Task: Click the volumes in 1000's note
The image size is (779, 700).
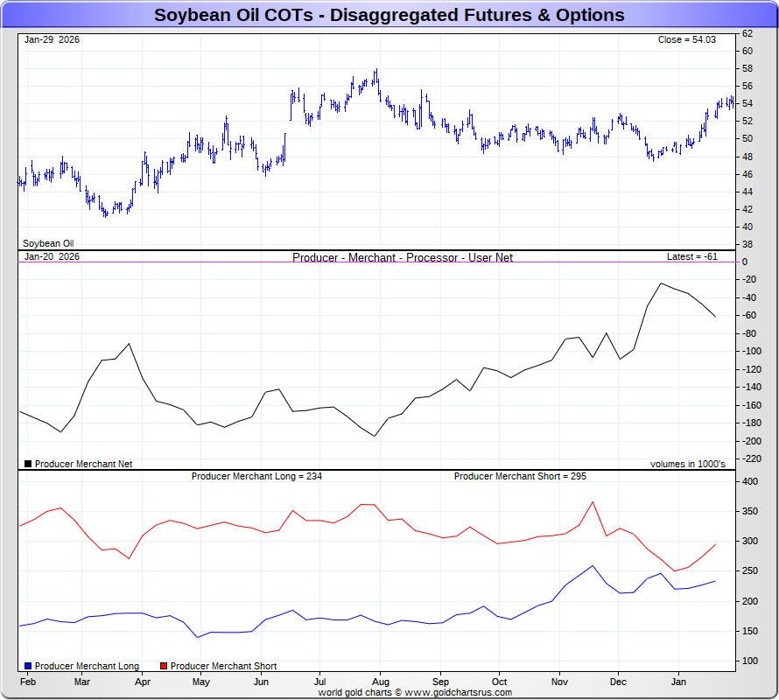Action: click(687, 464)
